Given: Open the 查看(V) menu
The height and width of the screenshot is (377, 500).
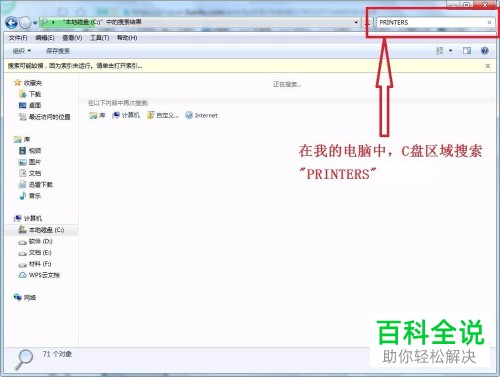Looking at the screenshot, I should point(72,38).
